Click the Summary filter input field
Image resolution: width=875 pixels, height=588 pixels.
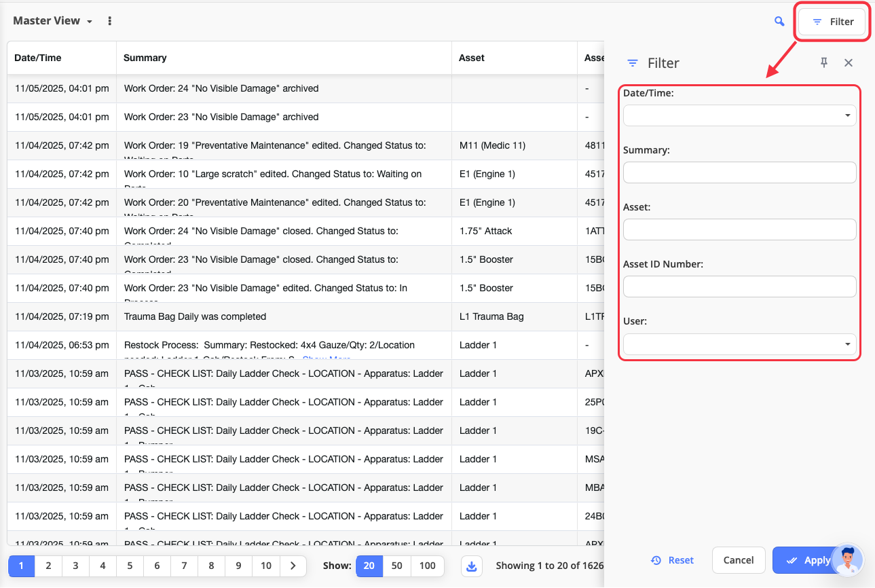pos(740,172)
